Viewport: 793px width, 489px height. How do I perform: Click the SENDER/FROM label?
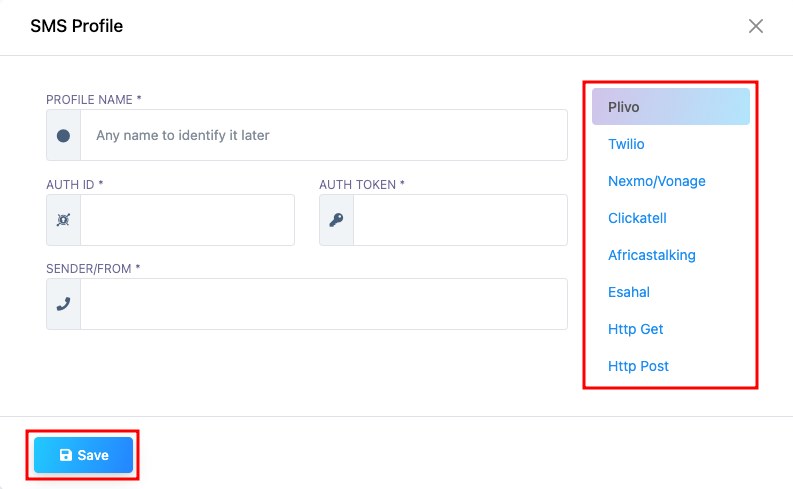(93, 269)
